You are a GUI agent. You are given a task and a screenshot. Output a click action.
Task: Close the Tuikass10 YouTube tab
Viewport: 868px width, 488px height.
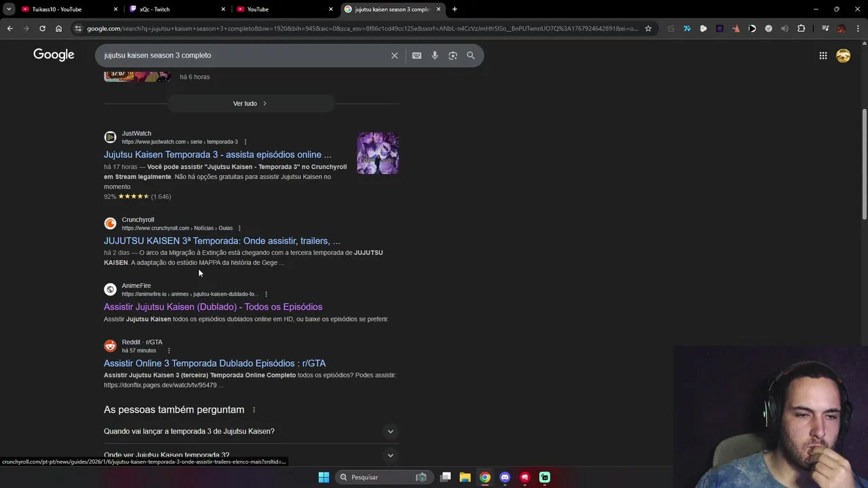click(x=115, y=9)
